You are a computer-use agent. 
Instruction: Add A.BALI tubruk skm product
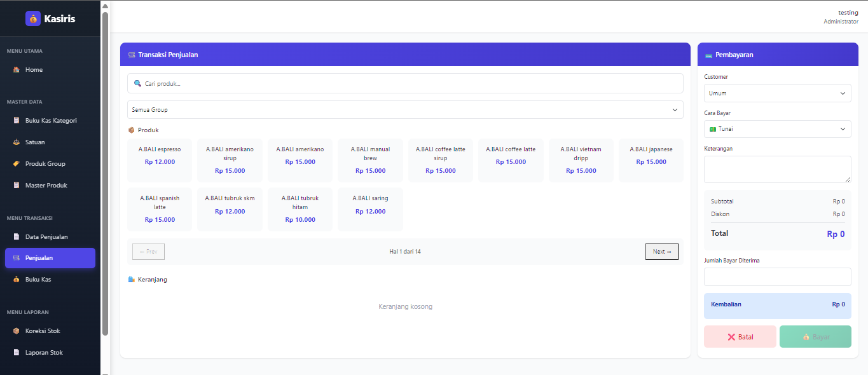click(x=230, y=209)
